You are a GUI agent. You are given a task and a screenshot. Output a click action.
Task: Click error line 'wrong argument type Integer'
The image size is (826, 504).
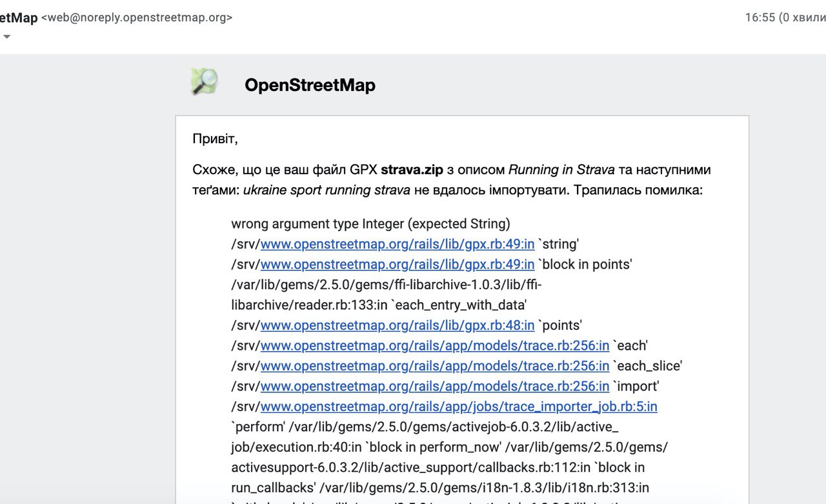click(370, 224)
